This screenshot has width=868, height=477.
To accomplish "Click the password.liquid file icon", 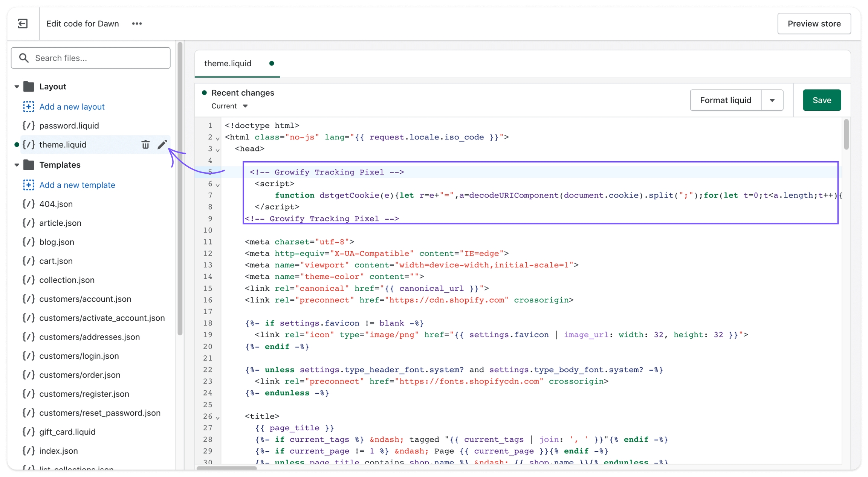I will tap(29, 125).
